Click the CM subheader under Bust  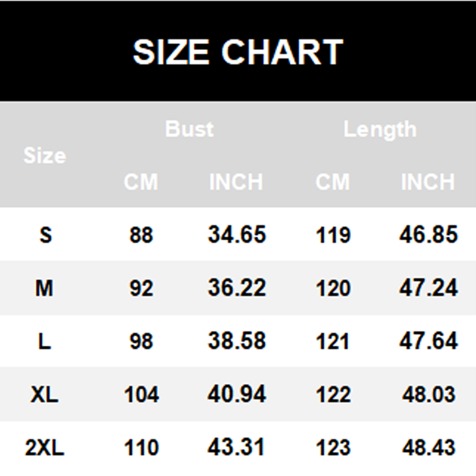coord(141,182)
